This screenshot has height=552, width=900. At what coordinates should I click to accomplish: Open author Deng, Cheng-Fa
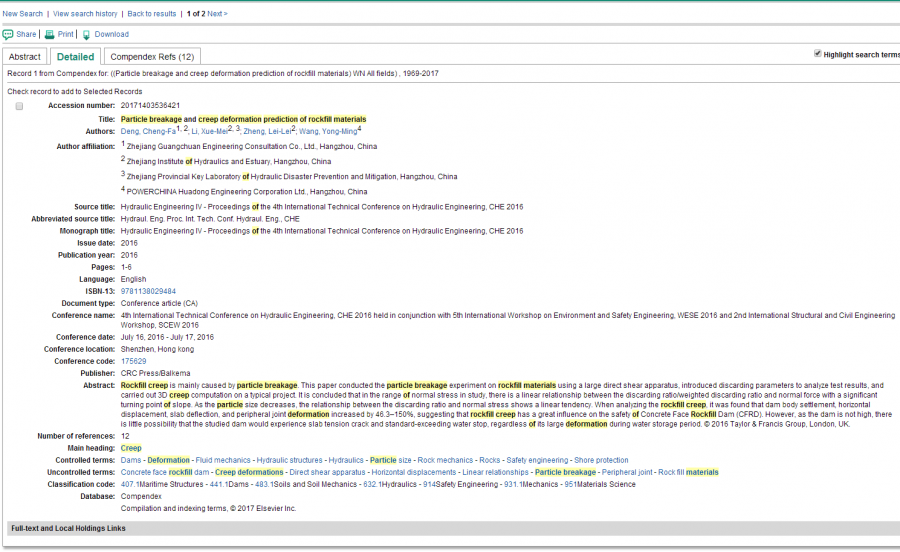point(148,131)
